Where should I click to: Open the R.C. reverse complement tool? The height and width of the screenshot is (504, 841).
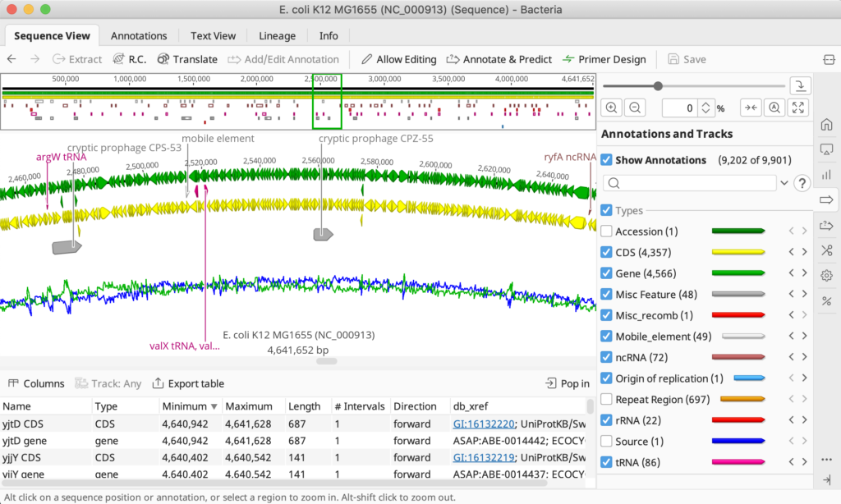[x=130, y=59]
